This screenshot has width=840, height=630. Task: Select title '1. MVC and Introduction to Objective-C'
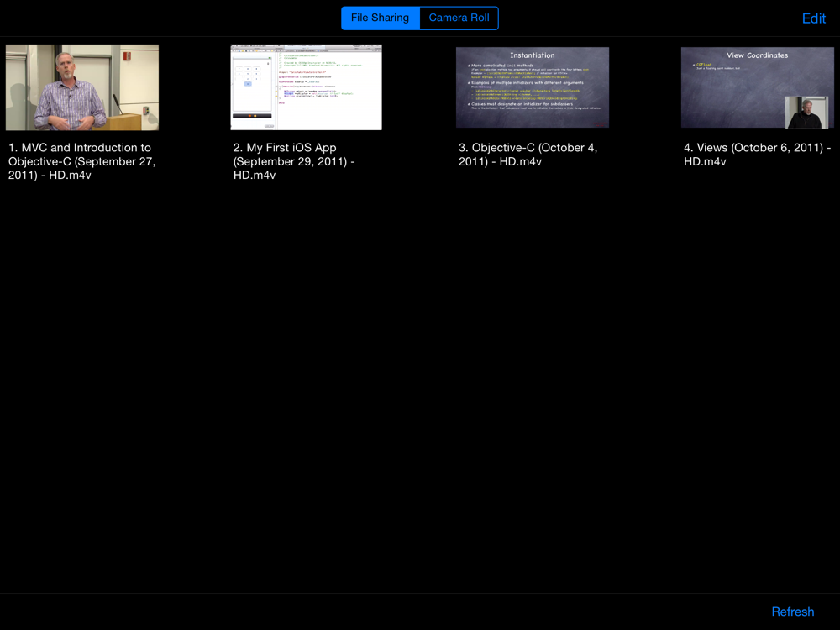click(82, 161)
